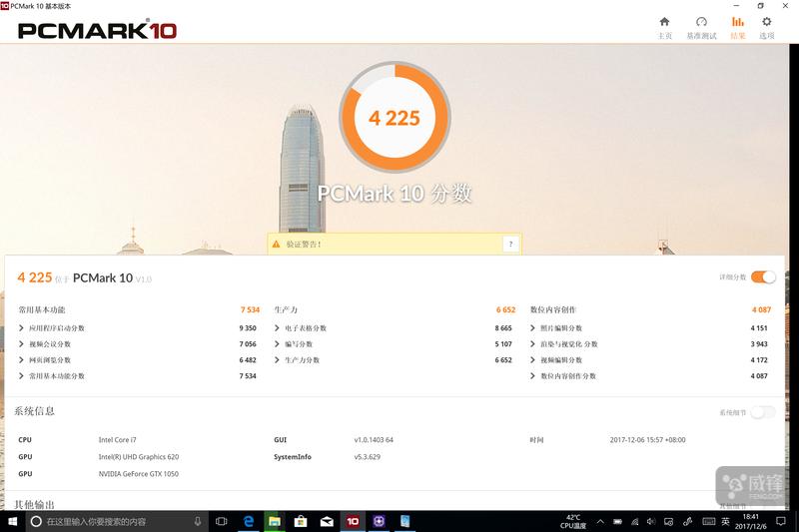Click the PCMark 10 logo
This screenshot has width=799, height=532.
pyautogui.click(x=97, y=30)
